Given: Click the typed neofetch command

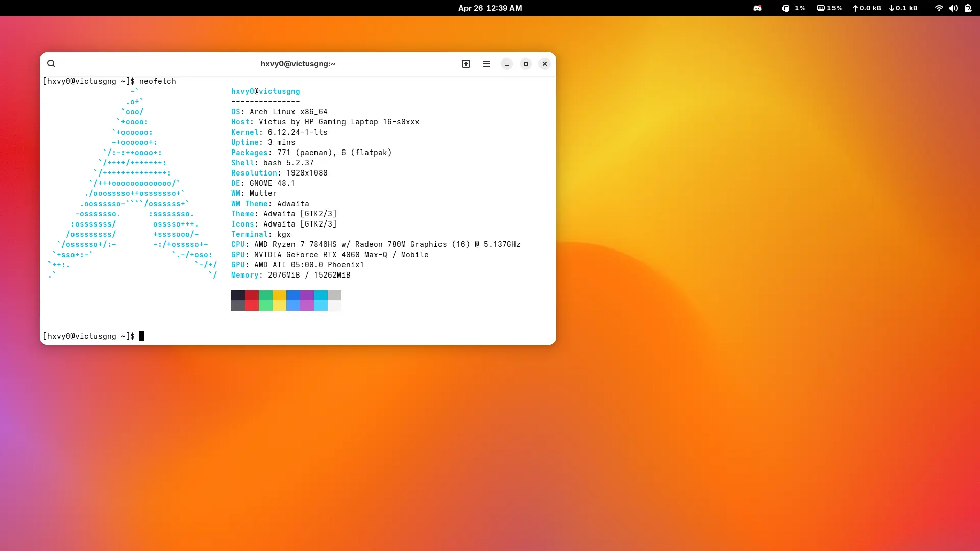Looking at the screenshot, I should pos(158,81).
